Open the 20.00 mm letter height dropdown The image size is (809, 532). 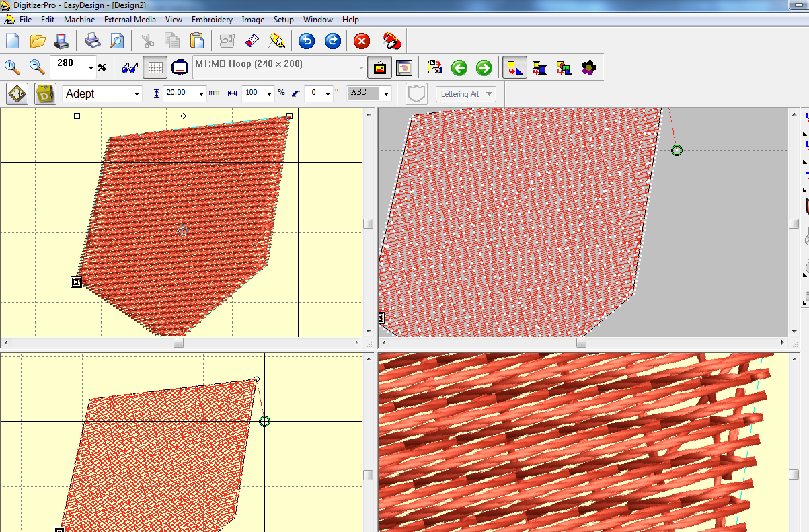click(x=200, y=94)
